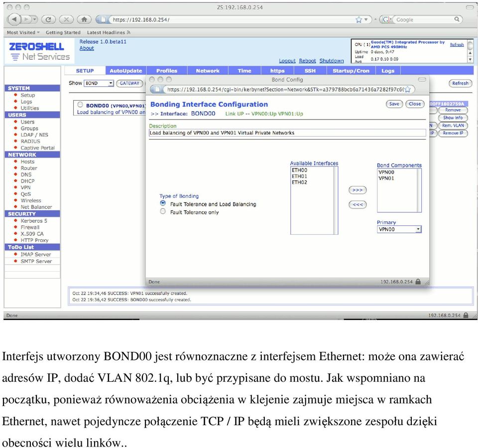Remove component with the <<< button
This screenshot has width=478, height=448.
(x=358, y=204)
